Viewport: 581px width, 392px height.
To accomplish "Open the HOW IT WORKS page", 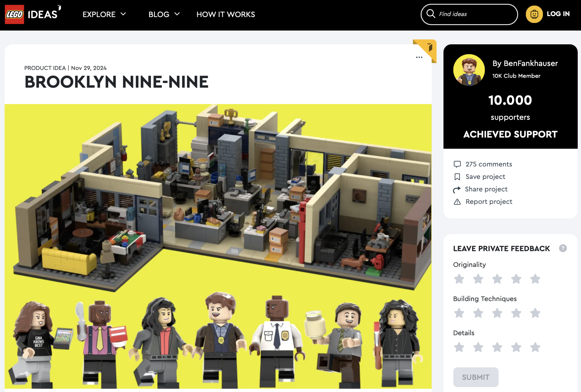I will click(226, 14).
